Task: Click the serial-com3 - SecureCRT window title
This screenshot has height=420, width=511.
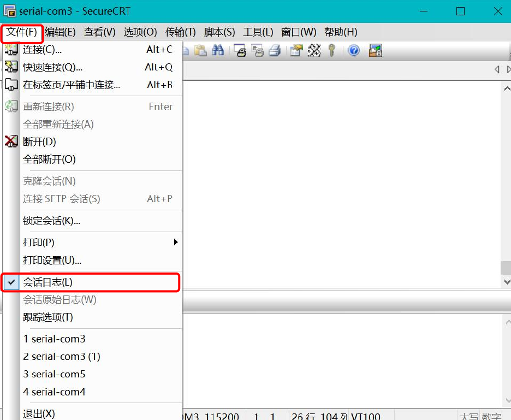Action: tap(75, 11)
